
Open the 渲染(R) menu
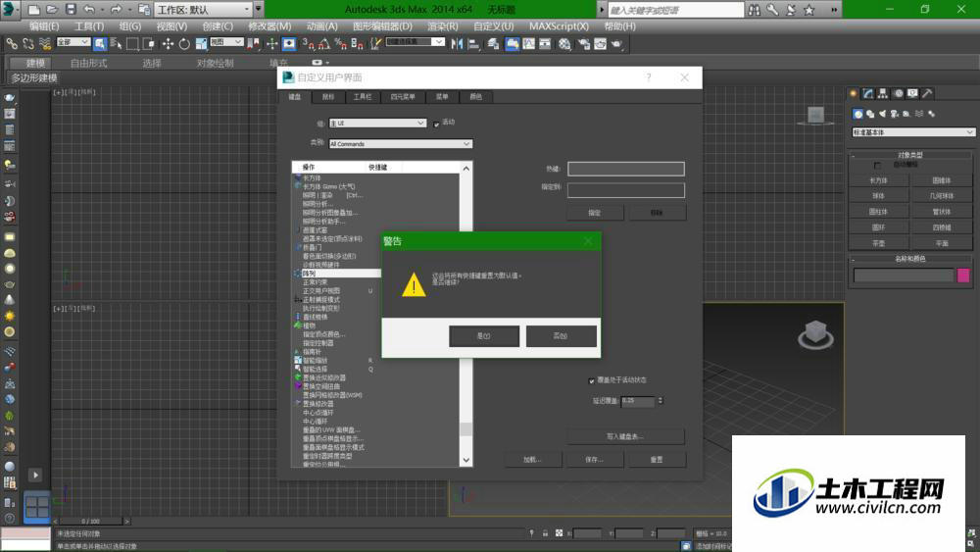click(x=443, y=26)
